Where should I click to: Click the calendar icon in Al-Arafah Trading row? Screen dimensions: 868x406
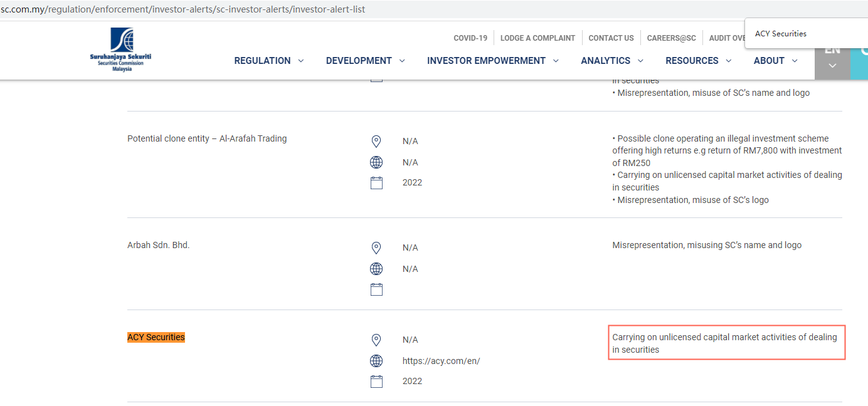coord(376,183)
